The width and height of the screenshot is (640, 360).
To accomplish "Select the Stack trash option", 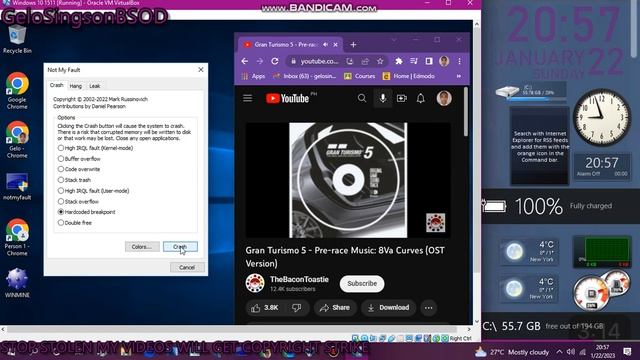I will (x=61, y=180).
